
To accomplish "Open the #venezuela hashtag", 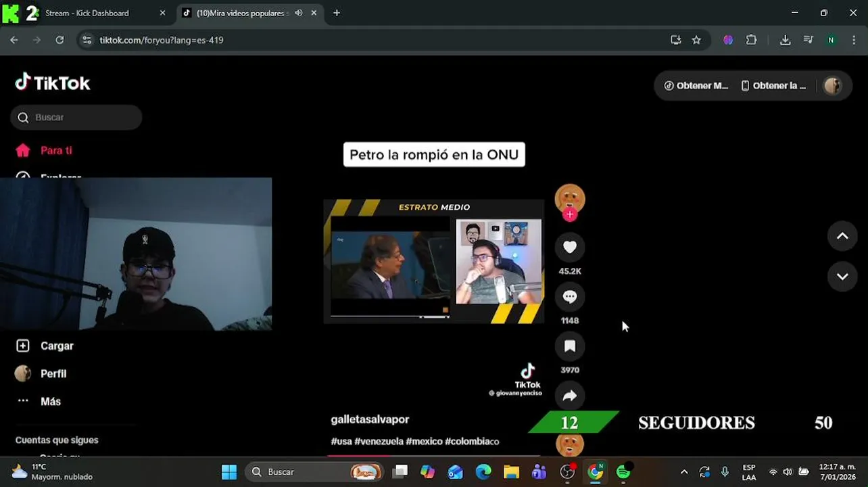I will click(379, 442).
